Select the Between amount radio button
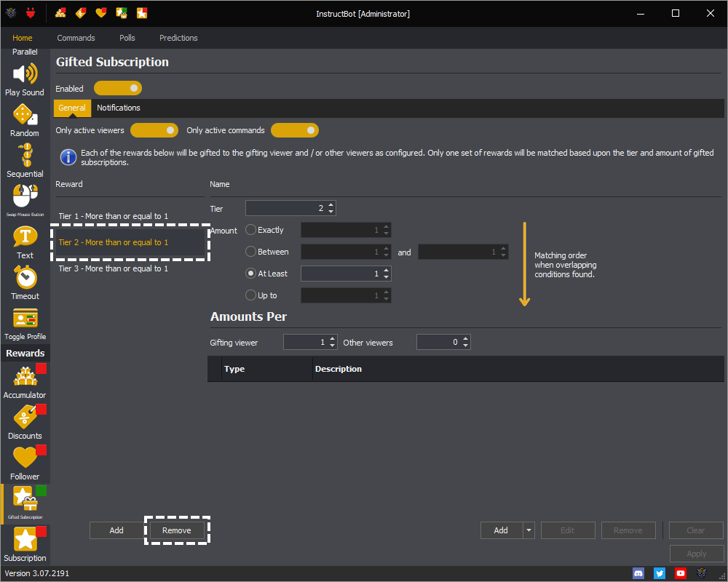 [x=250, y=252]
